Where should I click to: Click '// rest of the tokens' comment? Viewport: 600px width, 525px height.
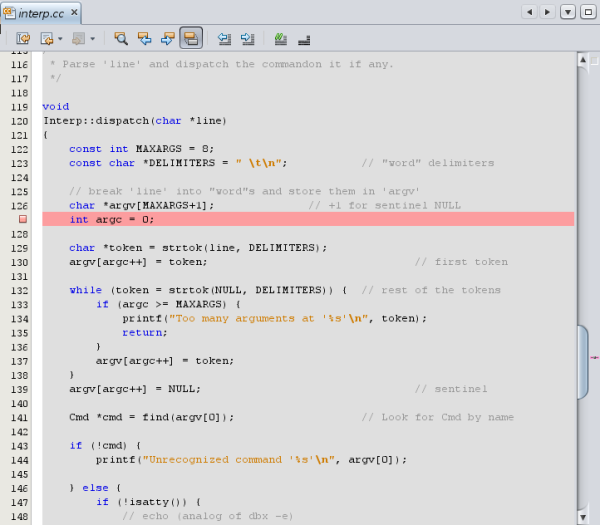pyautogui.click(x=431, y=290)
